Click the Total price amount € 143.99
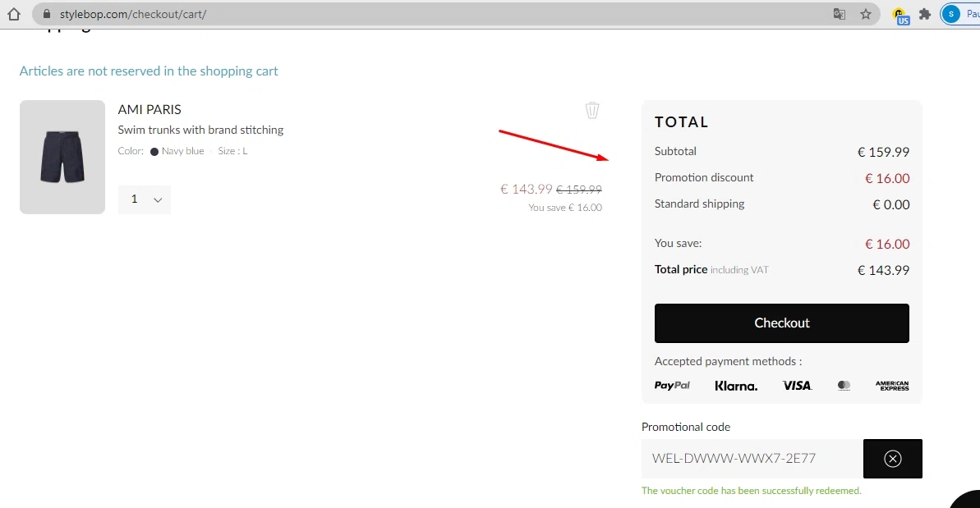Viewport: 980px width, 508px height. (883, 271)
